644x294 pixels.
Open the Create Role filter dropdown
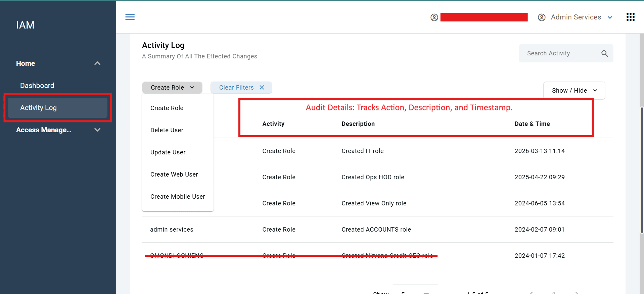tap(172, 88)
